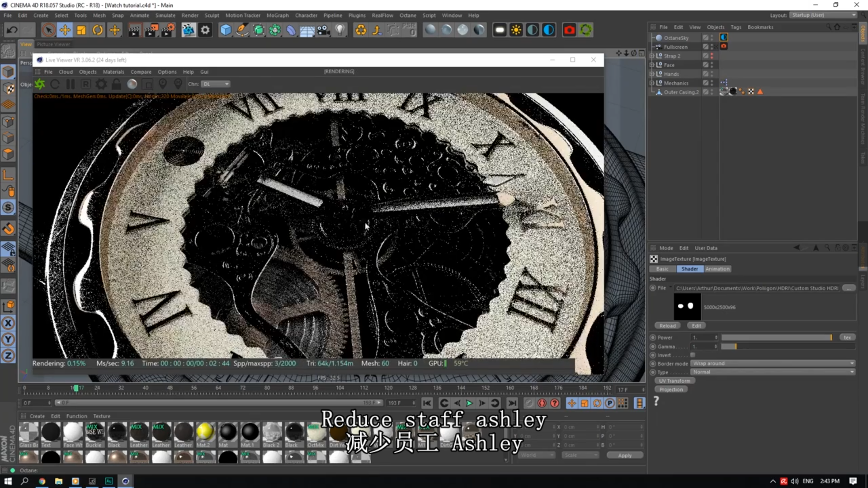Restart the Live Viewer render
Screen dimensions: 868x488
55,84
